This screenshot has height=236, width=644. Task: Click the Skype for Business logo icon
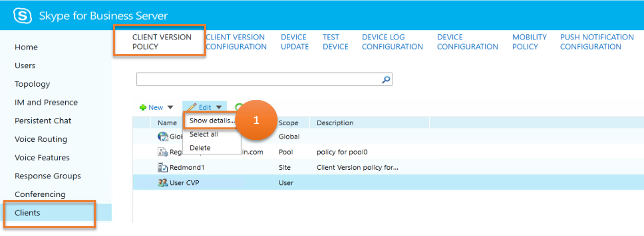23,16
